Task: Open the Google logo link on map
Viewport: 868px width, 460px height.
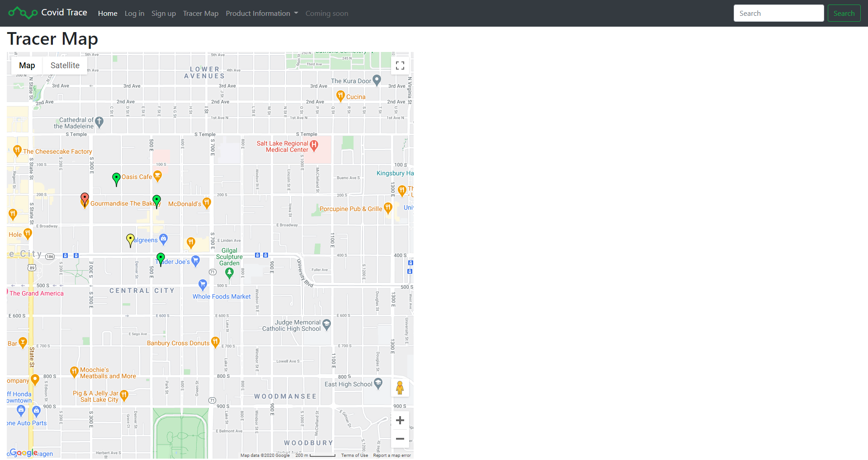Action: [x=24, y=453]
